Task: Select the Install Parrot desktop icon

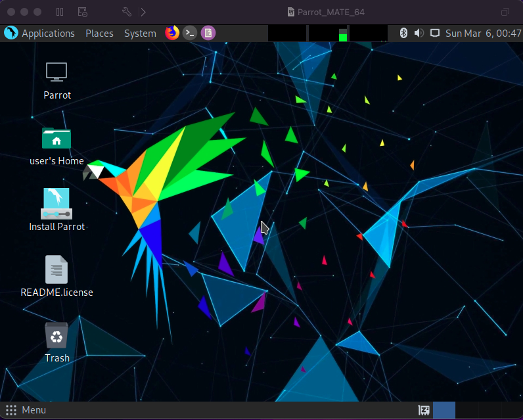Action: point(57,204)
